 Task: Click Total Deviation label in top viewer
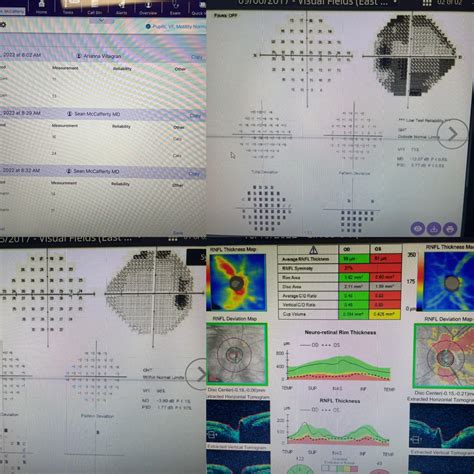tap(264, 172)
